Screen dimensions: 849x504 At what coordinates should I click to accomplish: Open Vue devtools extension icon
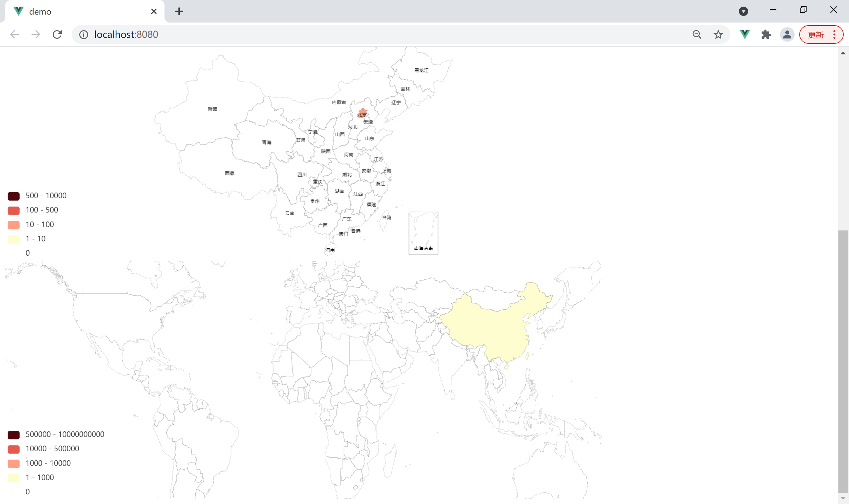click(745, 34)
